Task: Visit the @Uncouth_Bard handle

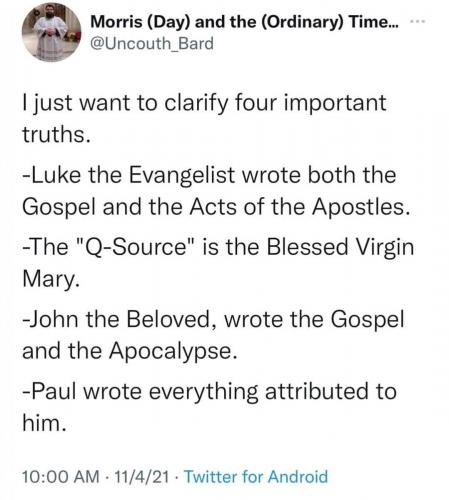Action: click(152, 44)
